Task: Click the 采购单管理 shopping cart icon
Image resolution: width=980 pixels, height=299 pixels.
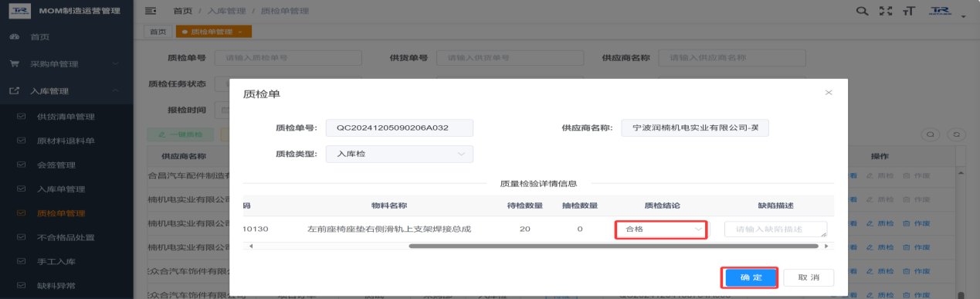Action: tap(15, 63)
